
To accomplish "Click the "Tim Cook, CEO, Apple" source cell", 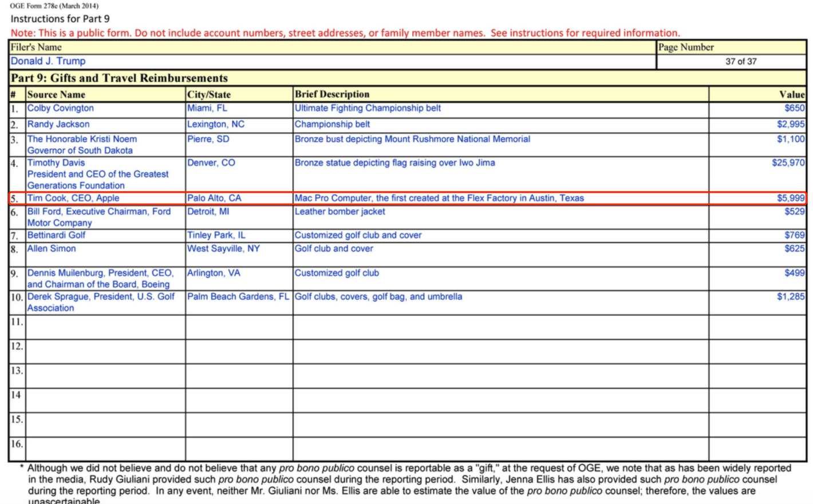I will coord(73,198).
